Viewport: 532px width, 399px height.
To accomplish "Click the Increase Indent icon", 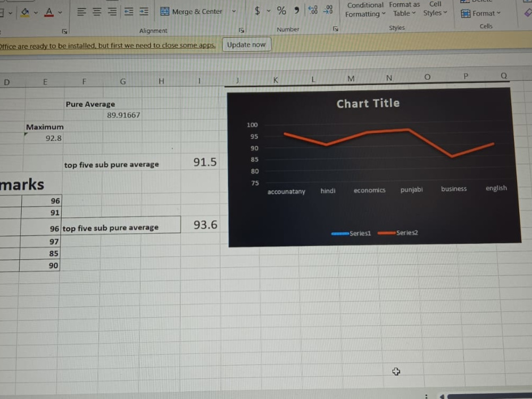I will 144,12.
